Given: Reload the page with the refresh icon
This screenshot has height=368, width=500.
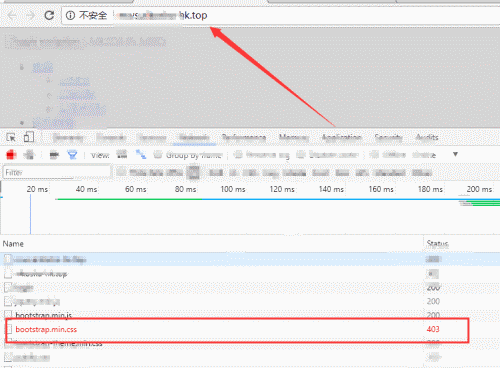Looking at the screenshot, I should (x=49, y=15).
